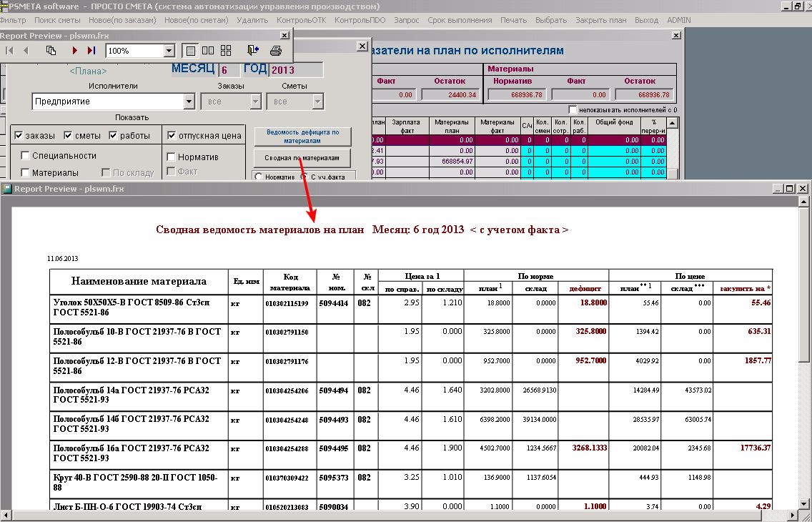
Task: Open the 'Печать' menu
Action: (513, 20)
